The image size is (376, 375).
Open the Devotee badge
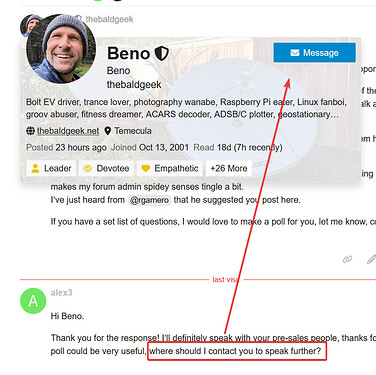click(x=107, y=168)
